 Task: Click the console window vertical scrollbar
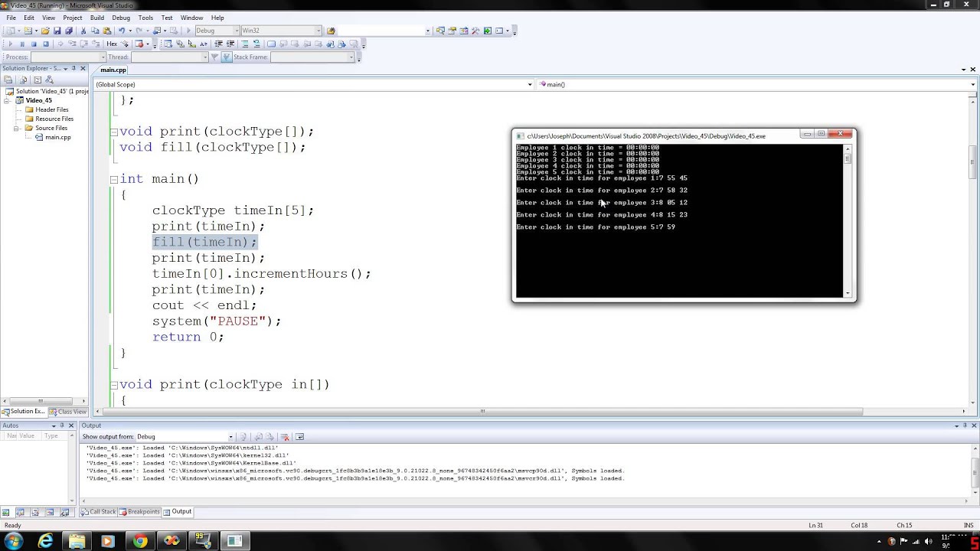(x=848, y=220)
